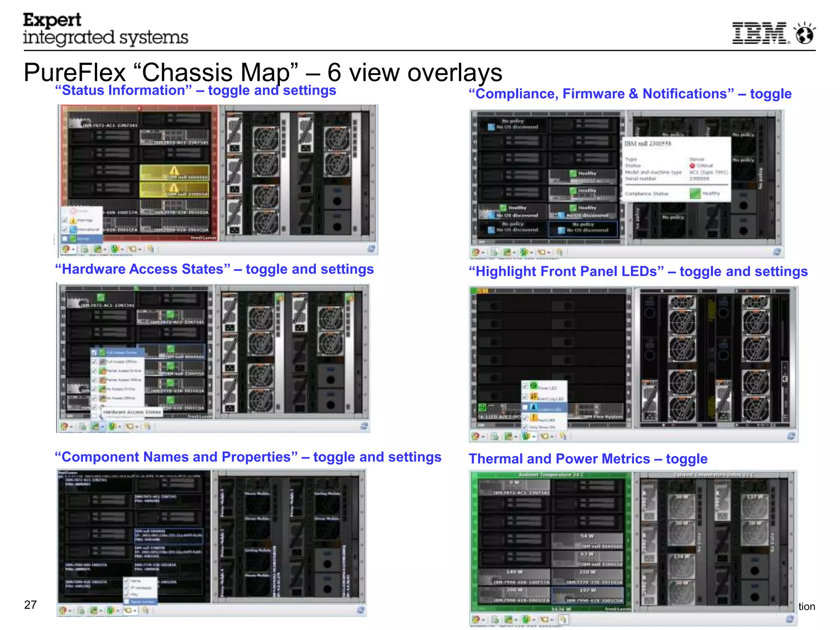Refresh the Hardware Access States chassis view
This screenshot has height=630, width=840.
[364, 426]
